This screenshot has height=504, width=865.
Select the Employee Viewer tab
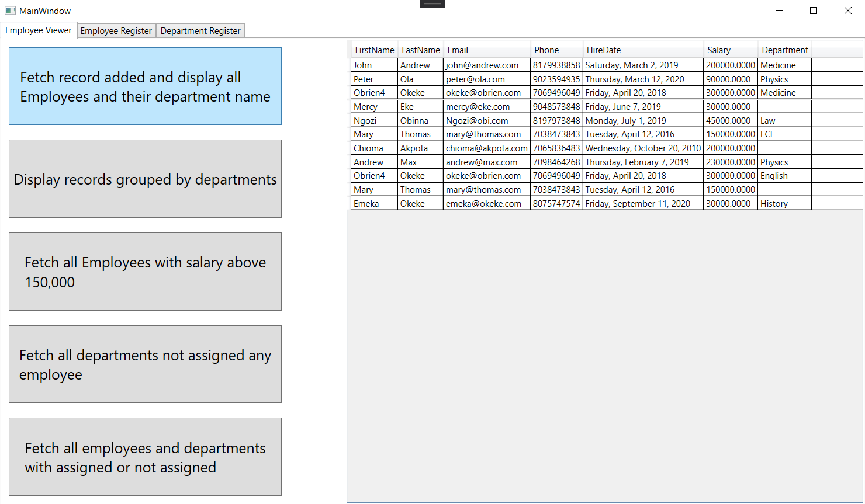click(39, 30)
